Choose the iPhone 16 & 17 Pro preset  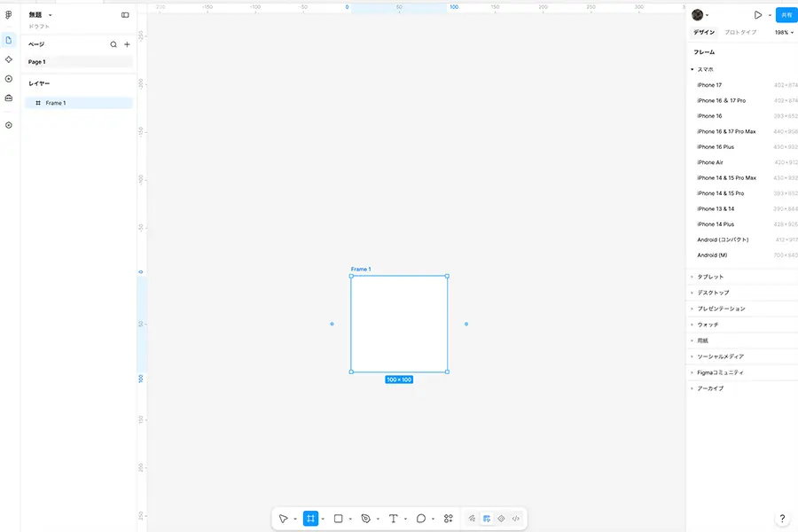tap(743, 100)
